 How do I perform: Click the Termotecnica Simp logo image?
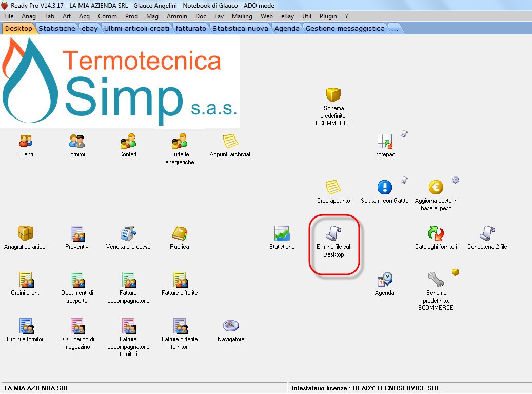pyautogui.click(x=120, y=82)
